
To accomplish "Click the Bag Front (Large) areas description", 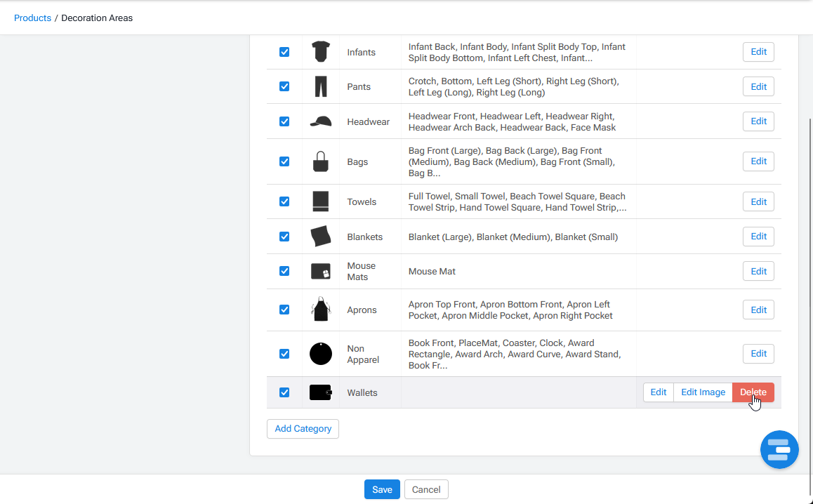I will click(x=512, y=161).
